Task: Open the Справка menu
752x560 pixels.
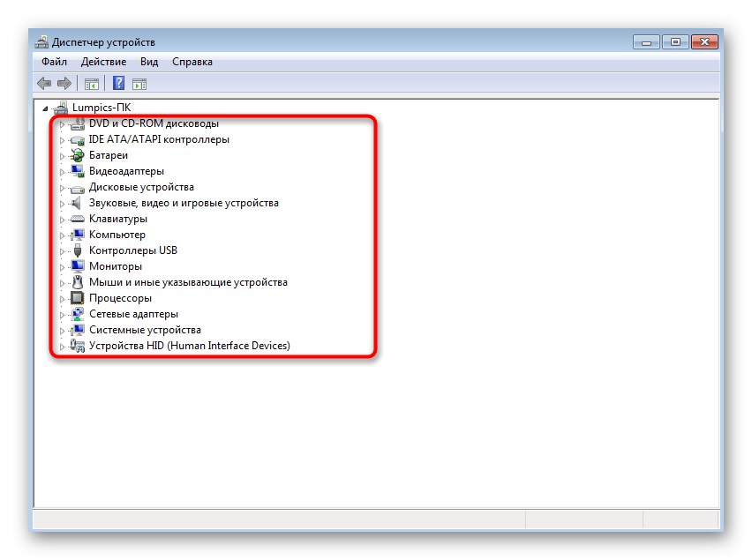Action: [192, 62]
